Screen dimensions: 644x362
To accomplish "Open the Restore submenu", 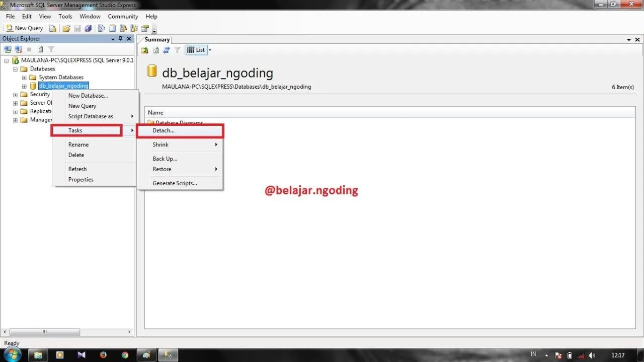I will (x=180, y=169).
